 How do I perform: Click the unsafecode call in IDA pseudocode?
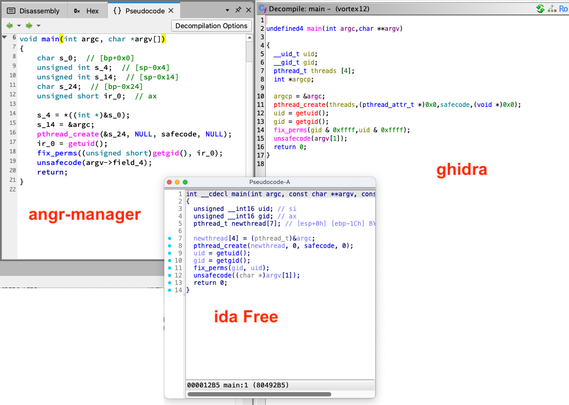[212, 275]
